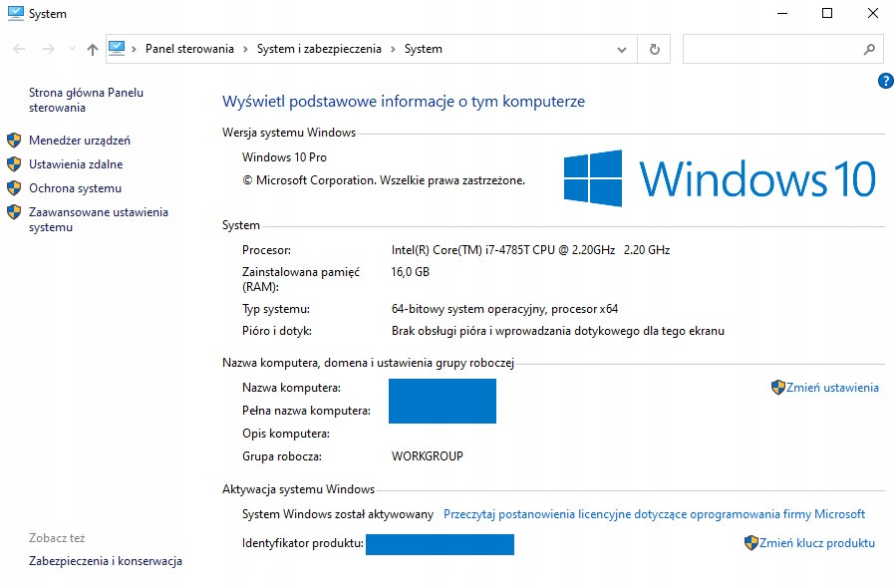Click the shield icon beside Menedżer urządzeń

coord(14,141)
